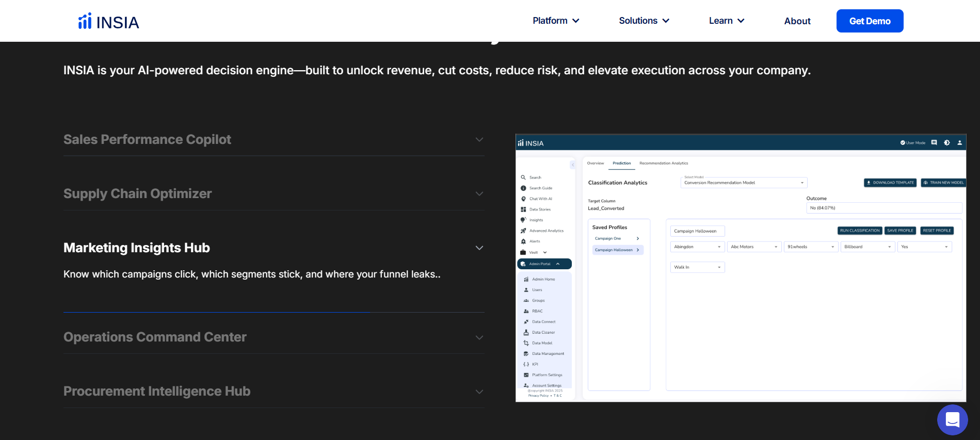The height and width of the screenshot is (440, 980).
Task: Select the Campaign One saved profile
Action: (x=617, y=239)
